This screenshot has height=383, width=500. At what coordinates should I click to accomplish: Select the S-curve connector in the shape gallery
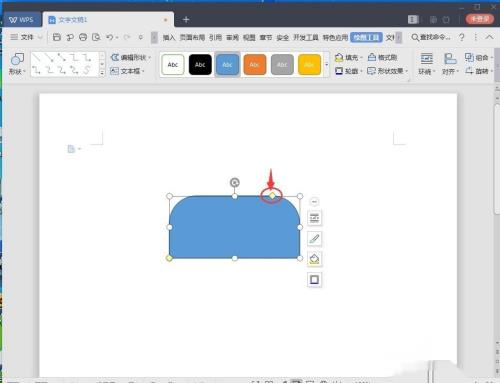pos(87,70)
